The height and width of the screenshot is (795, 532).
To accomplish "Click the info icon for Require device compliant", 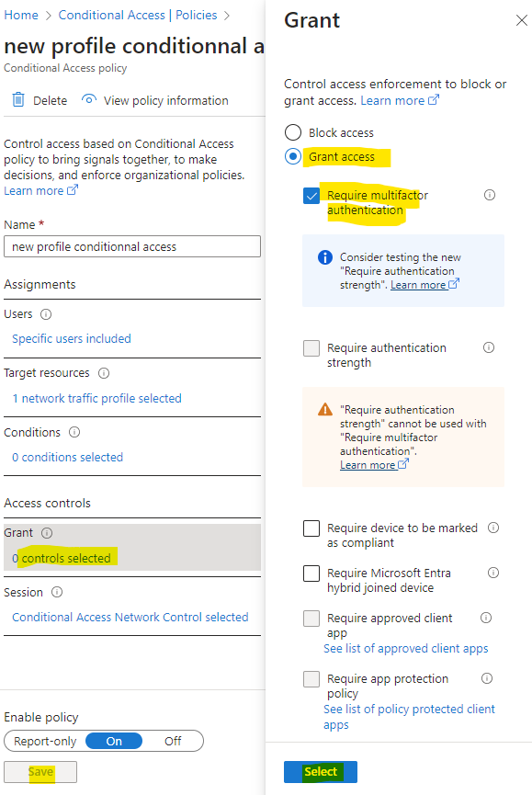I will pos(493,528).
